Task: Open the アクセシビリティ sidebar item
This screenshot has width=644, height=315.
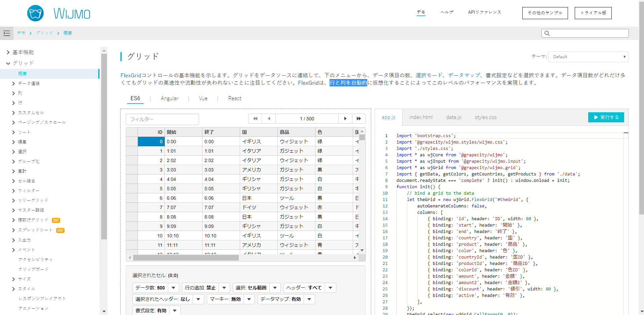Action: pos(35,260)
